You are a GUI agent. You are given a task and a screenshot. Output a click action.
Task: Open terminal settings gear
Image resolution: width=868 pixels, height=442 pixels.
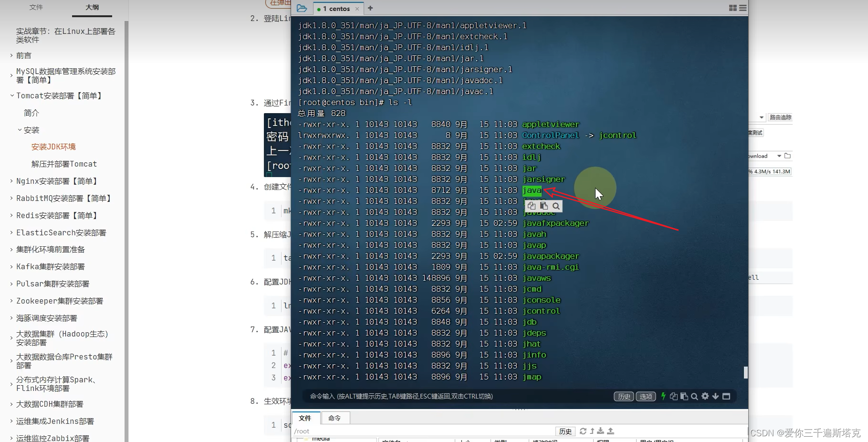point(705,396)
